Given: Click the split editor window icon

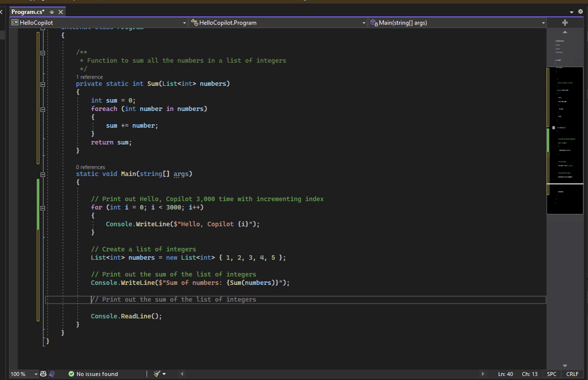Looking at the screenshot, I should (565, 23).
